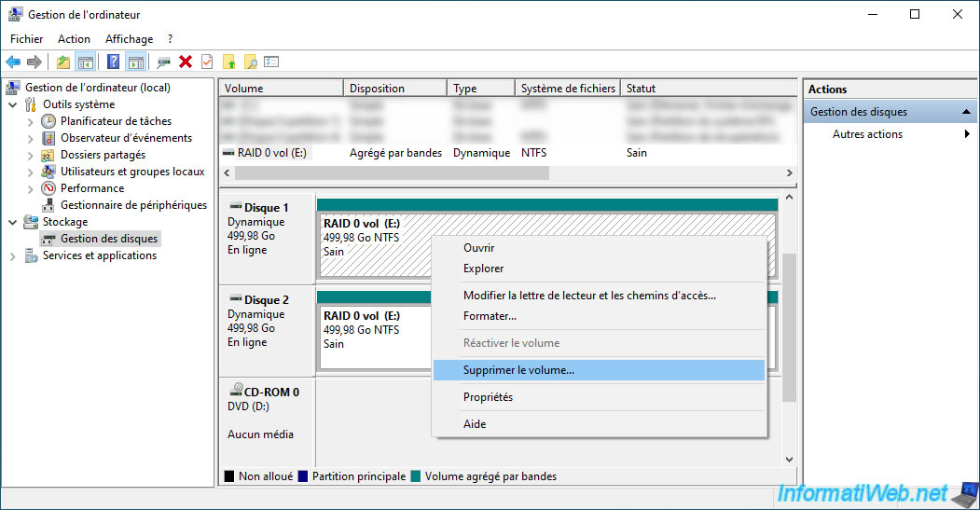The image size is (980, 510).
Task: Click the volume list horizontal scrollbar thumb
Action: 392,173
